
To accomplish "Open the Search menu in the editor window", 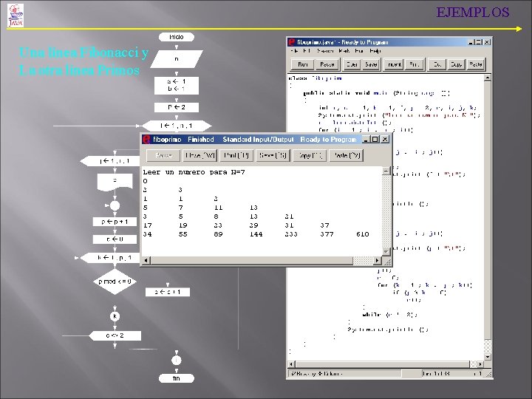I will tap(325, 51).
